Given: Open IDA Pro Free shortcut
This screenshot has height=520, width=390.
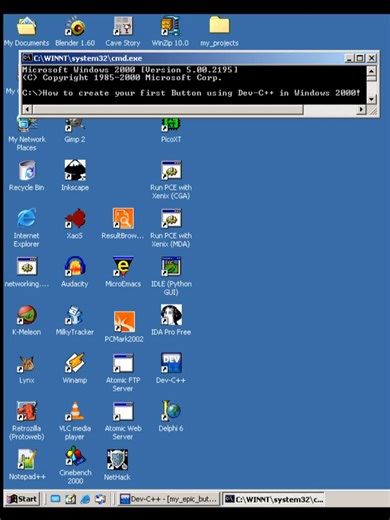Looking at the screenshot, I should (x=171, y=320).
